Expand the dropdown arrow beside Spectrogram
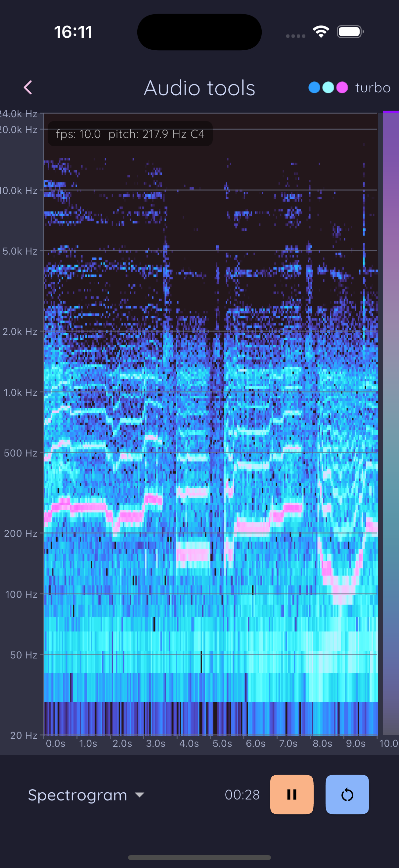Viewport: 399px width, 868px height. [x=139, y=795]
